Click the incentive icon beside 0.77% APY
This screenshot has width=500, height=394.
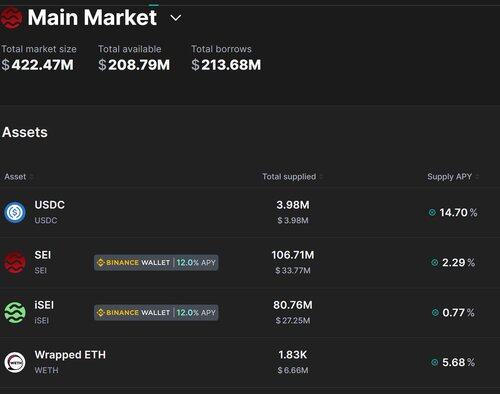[435, 313]
